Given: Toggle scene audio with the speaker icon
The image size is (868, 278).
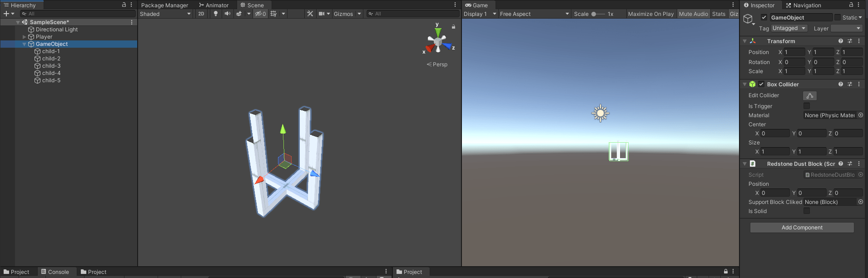Looking at the screenshot, I should tap(227, 14).
